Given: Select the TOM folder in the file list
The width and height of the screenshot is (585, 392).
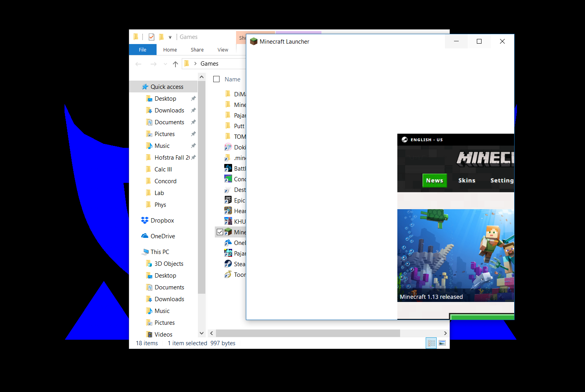Looking at the screenshot, I should 240,137.
